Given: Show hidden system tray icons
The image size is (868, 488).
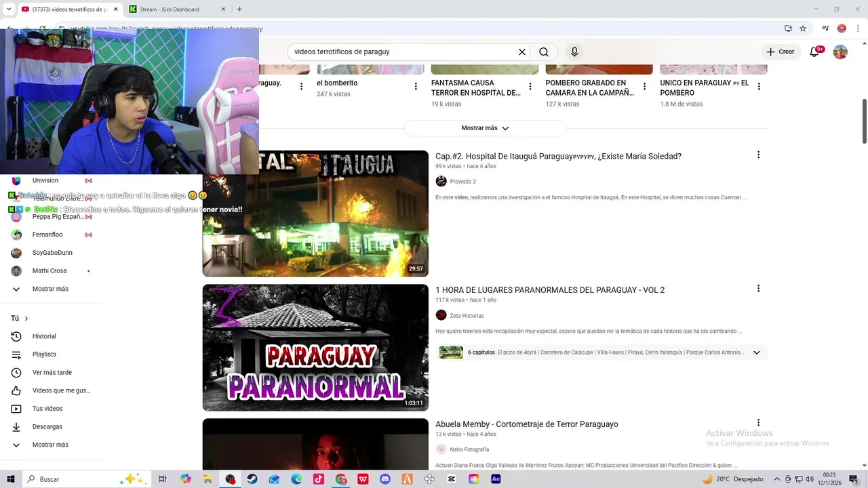Looking at the screenshot, I should pyautogui.click(x=777, y=479).
